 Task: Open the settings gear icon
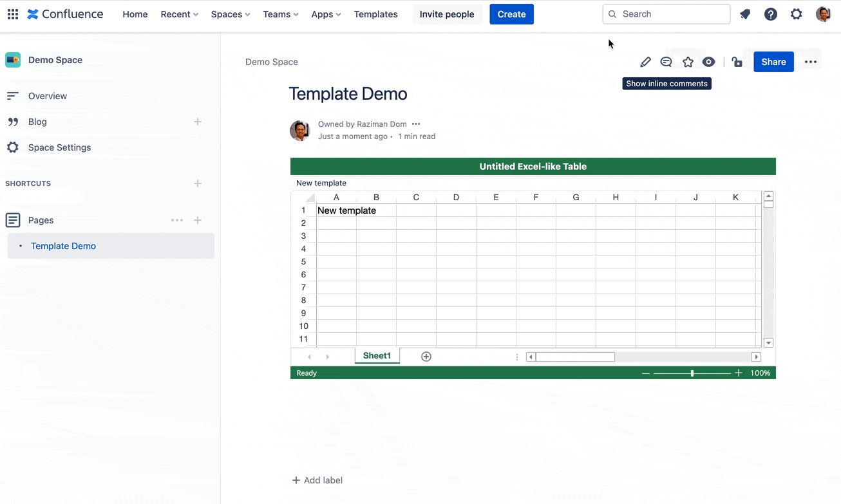(x=797, y=14)
